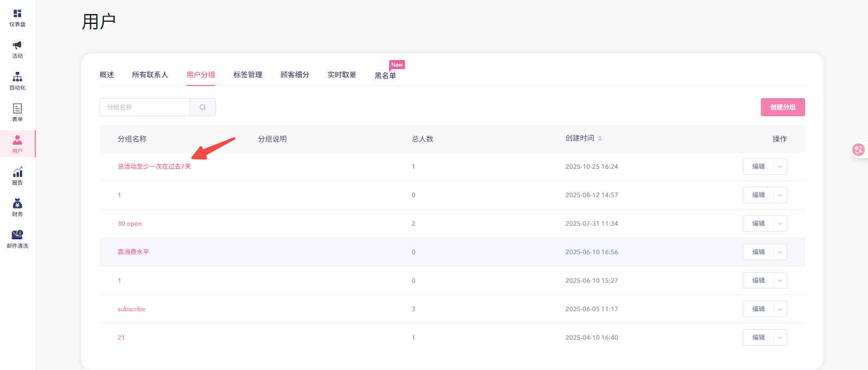Click the 财务 finance icon
This screenshot has height=370, width=868.
point(17,204)
